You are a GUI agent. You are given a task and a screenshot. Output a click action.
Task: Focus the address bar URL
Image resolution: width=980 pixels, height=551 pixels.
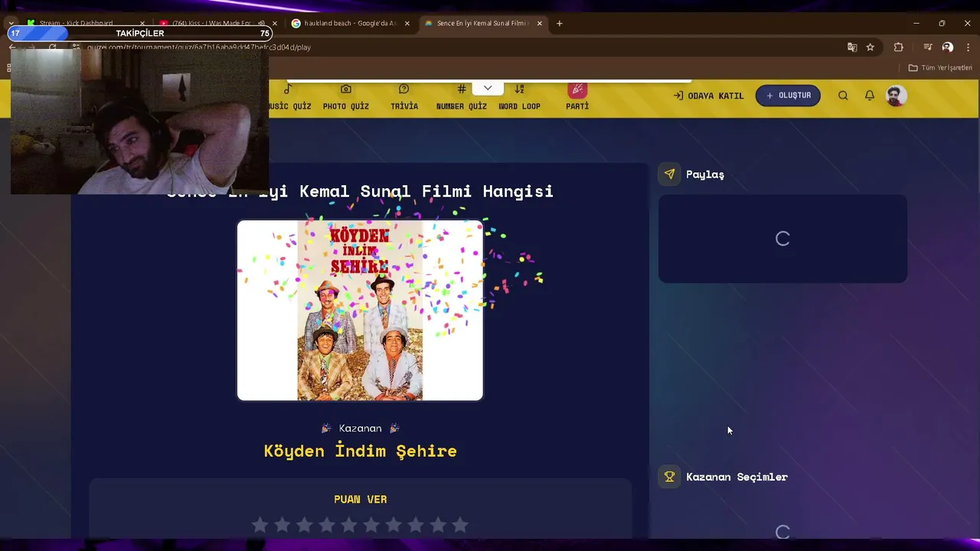click(459, 47)
